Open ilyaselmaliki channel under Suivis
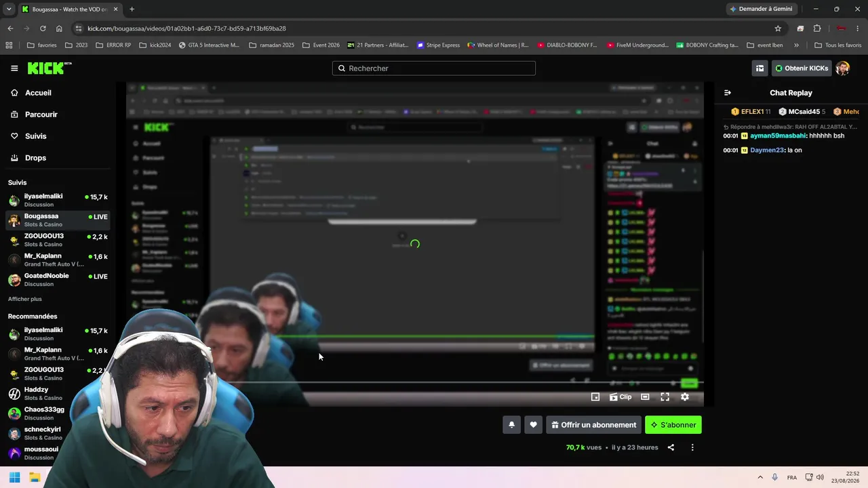Image resolution: width=868 pixels, height=488 pixels. pyautogui.click(x=58, y=200)
